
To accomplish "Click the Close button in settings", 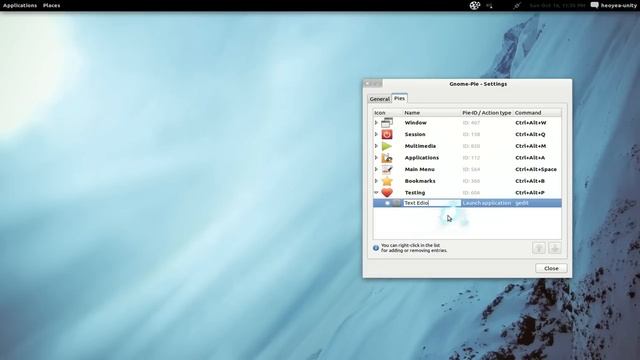I will coord(551,268).
